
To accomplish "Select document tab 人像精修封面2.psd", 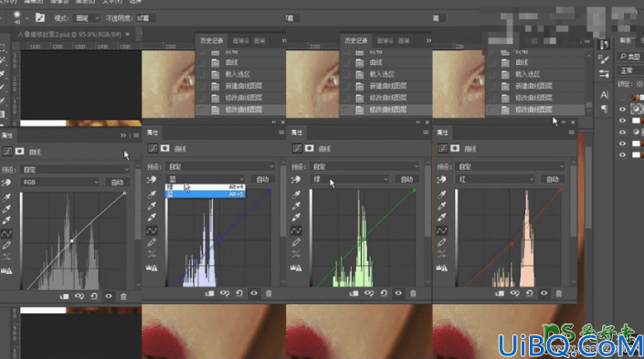I will [x=73, y=34].
